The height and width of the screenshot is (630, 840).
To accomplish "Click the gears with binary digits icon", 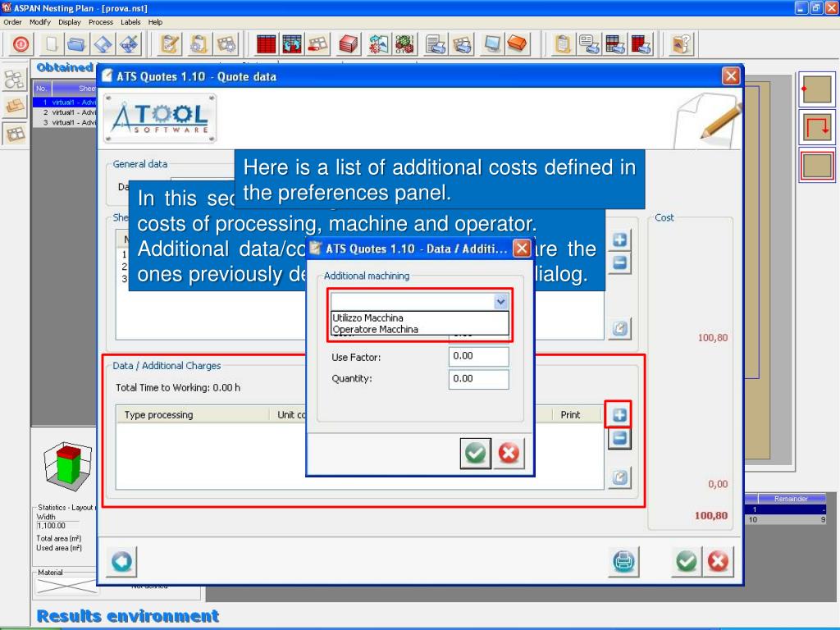I will point(405,44).
